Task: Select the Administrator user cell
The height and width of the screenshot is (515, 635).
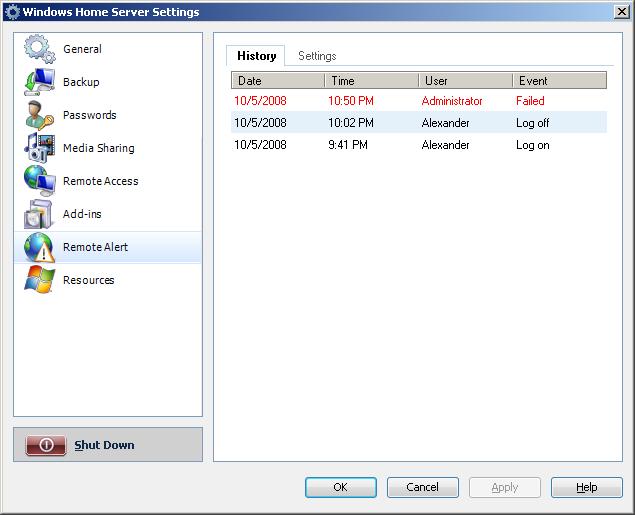Action: [x=452, y=101]
